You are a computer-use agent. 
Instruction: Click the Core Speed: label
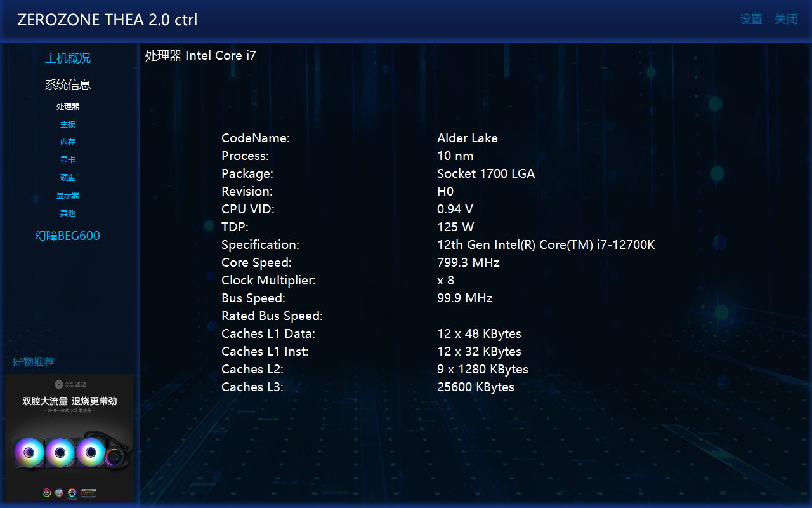tap(256, 262)
